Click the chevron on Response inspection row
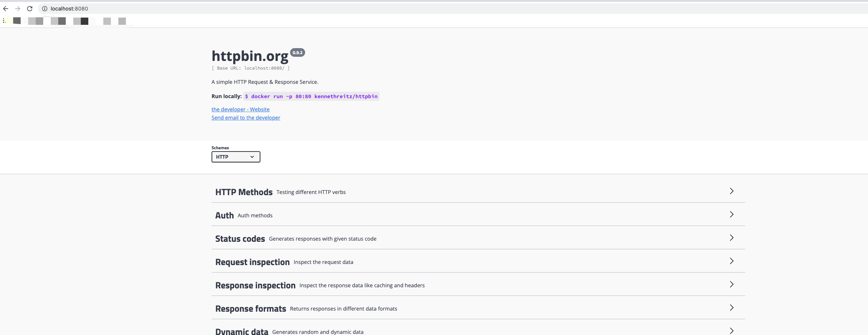 pyautogui.click(x=732, y=284)
